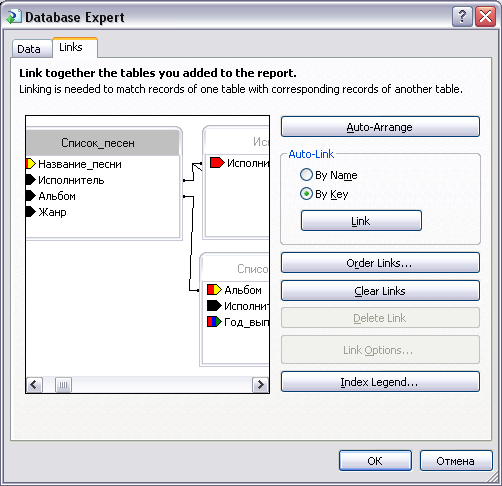The height and width of the screenshot is (486, 502).
Task: Click the Database Expert title bar icon
Action: pos(13,17)
